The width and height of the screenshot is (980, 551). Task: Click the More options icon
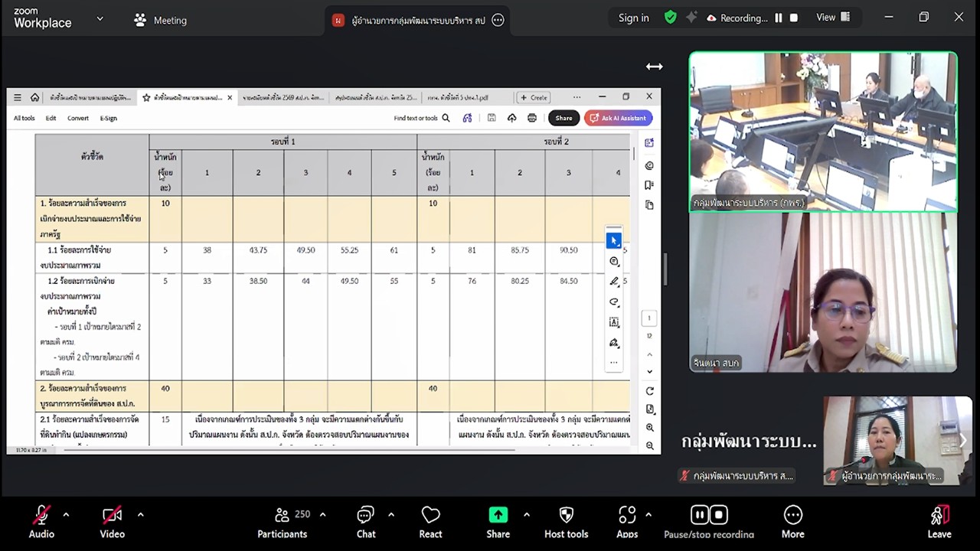(x=792, y=515)
